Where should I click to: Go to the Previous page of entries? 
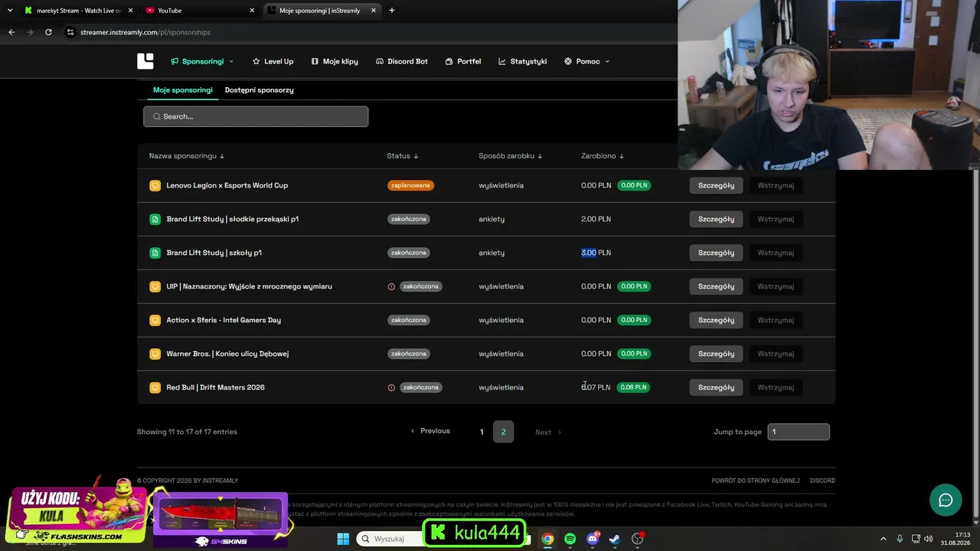pos(430,431)
